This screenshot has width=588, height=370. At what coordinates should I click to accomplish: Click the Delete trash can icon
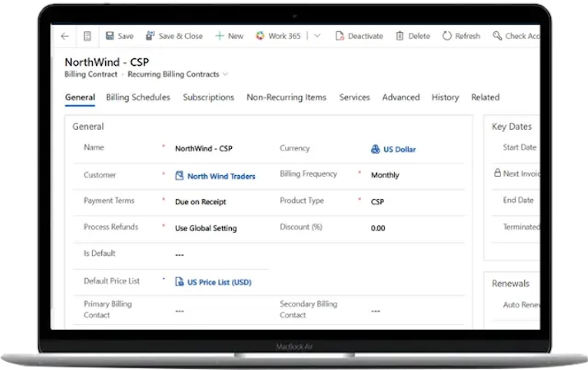pos(400,36)
